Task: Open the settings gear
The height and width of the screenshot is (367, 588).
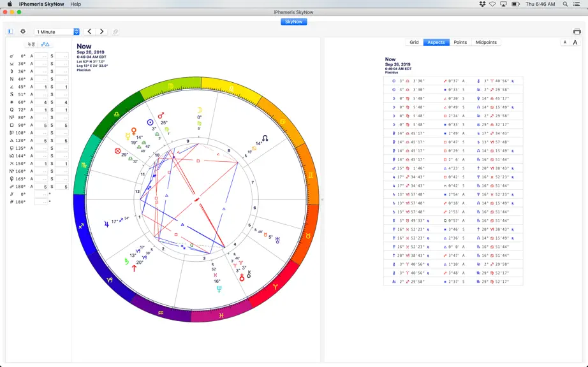Action: [23, 31]
